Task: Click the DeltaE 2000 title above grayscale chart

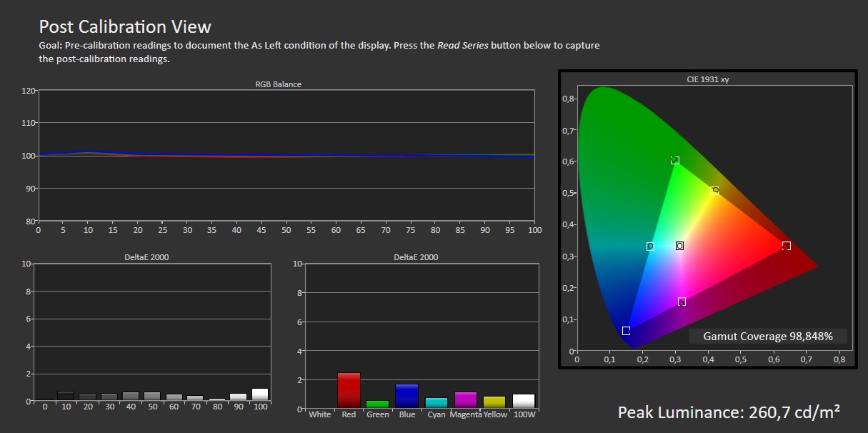Action: (x=146, y=257)
